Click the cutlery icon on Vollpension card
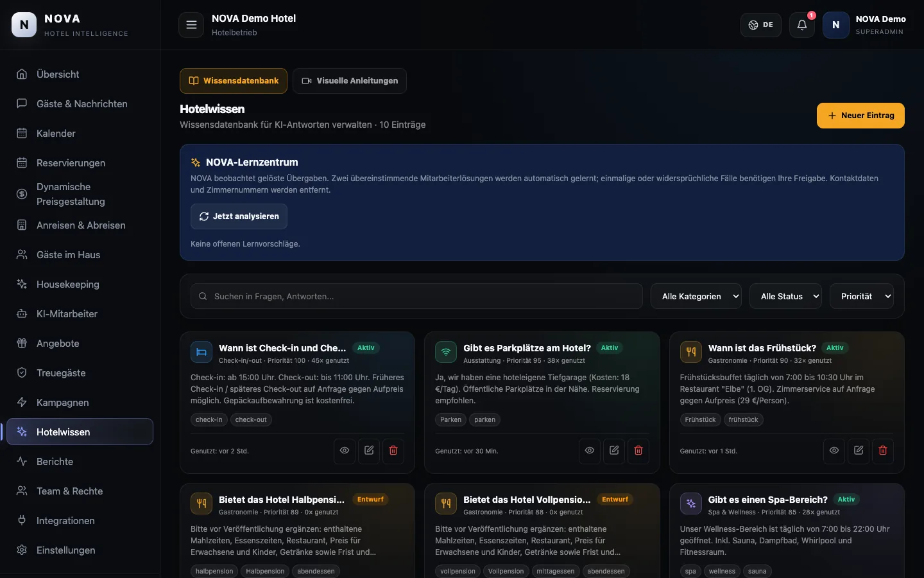The image size is (924, 578). pyautogui.click(x=446, y=504)
